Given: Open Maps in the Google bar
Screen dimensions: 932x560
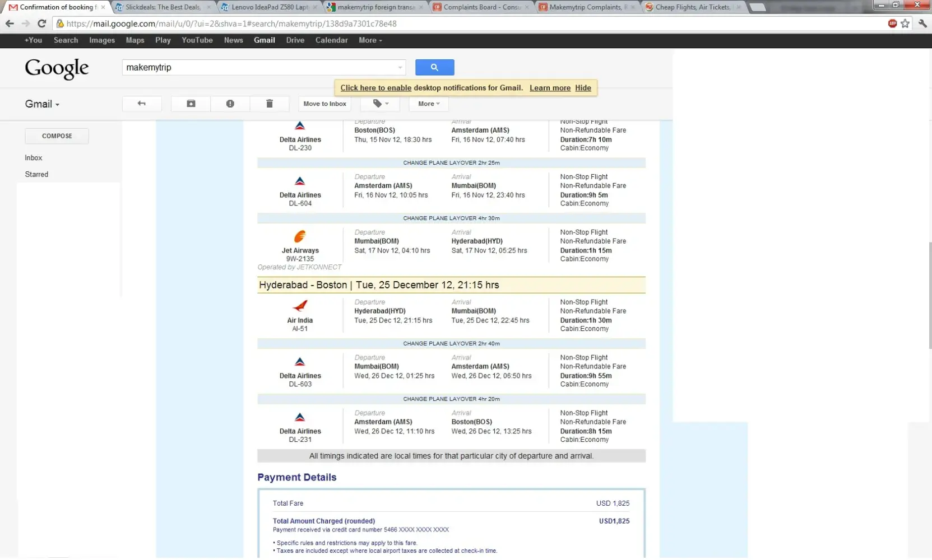Looking at the screenshot, I should (x=135, y=40).
